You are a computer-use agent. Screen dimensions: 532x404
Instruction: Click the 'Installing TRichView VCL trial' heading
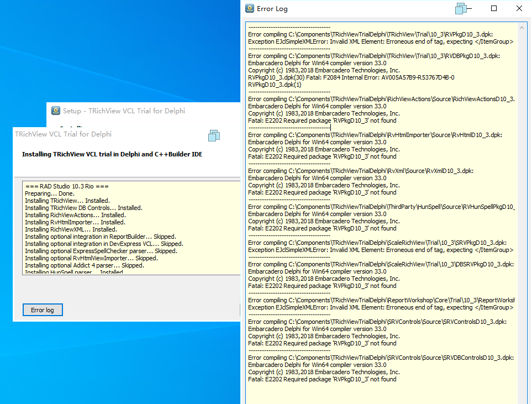click(x=112, y=154)
